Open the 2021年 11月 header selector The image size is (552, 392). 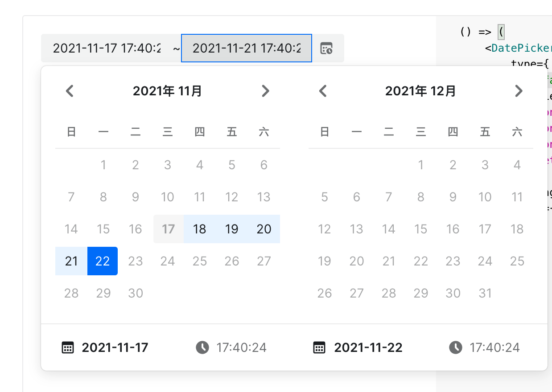[x=167, y=91]
